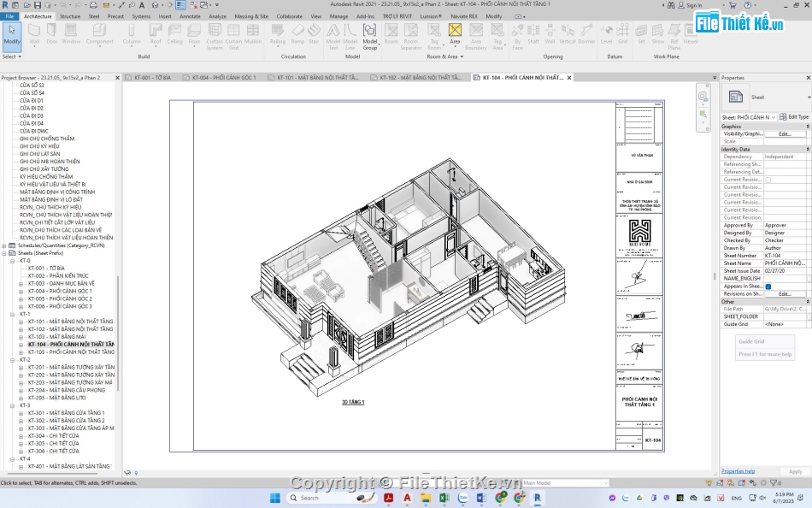The height and width of the screenshot is (508, 812).
Task: Click Edit Type in Properties
Action: pos(794,117)
